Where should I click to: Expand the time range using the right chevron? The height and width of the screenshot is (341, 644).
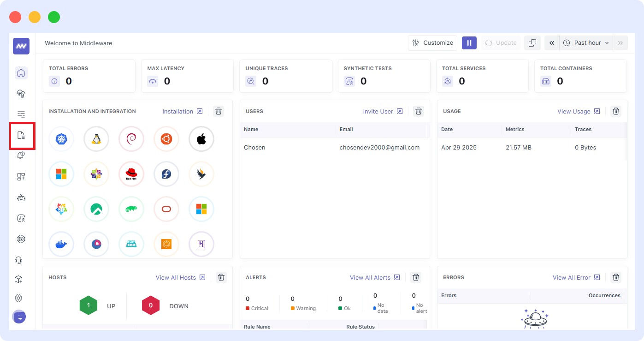(x=620, y=42)
